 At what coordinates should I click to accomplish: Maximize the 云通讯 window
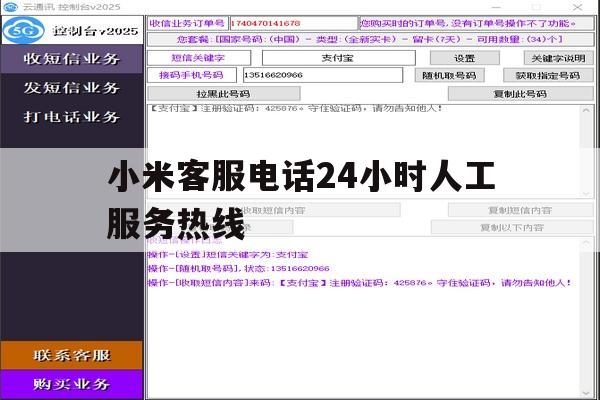[536, 7]
